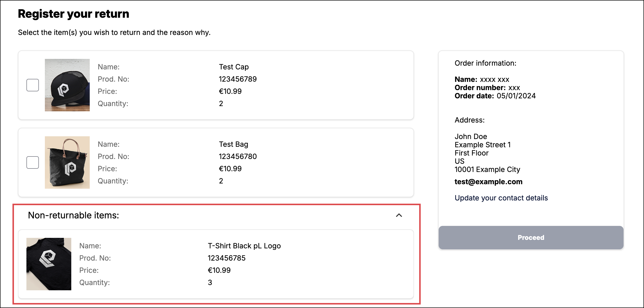This screenshot has height=308, width=644.
Task: Open Update your contact details link
Action: pyautogui.click(x=501, y=198)
